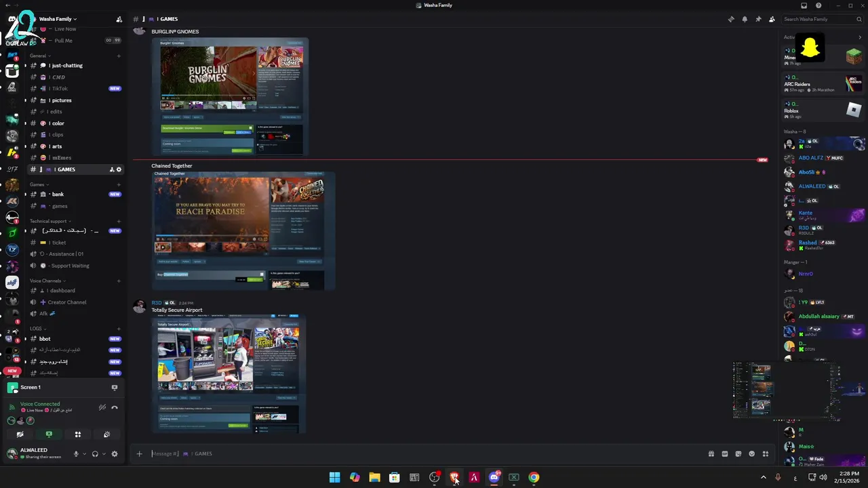Screen dimensions: 868x488
Task: Open member Abdullah alsaiary in list
Action: click(x=818, y=317)
